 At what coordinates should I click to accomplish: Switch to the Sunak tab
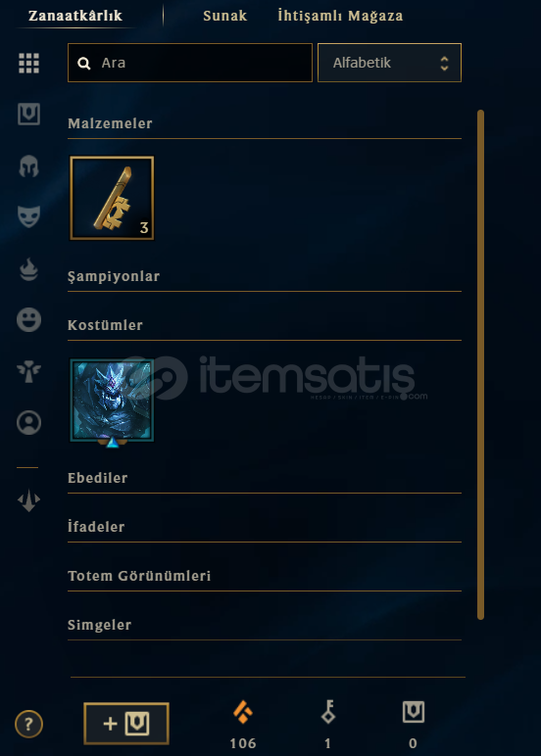tap(224, 16)
